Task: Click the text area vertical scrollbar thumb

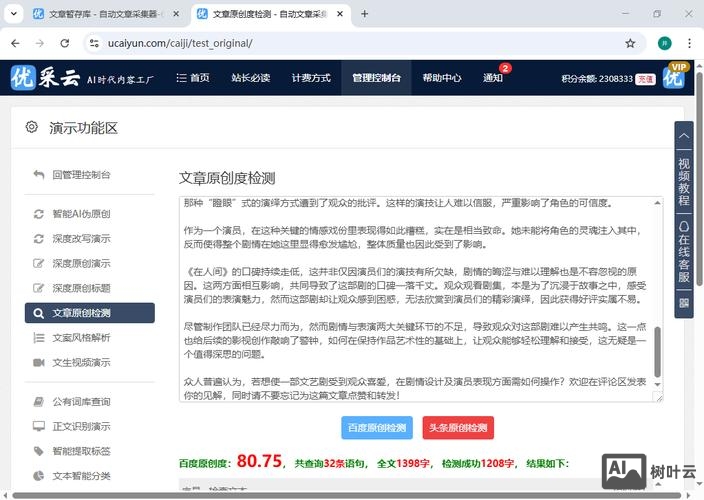Action: (x=657, y=352)
